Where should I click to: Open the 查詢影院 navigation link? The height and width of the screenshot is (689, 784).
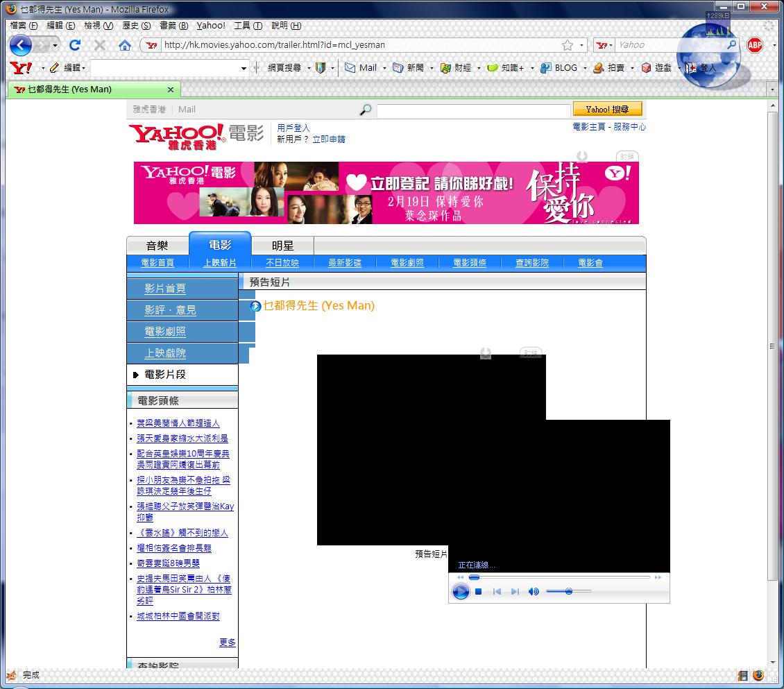click(532, 263)
